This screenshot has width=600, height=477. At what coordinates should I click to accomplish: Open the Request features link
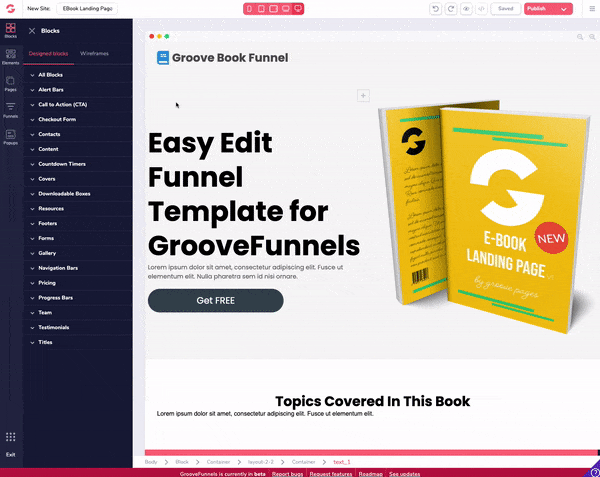pos(331,474)
